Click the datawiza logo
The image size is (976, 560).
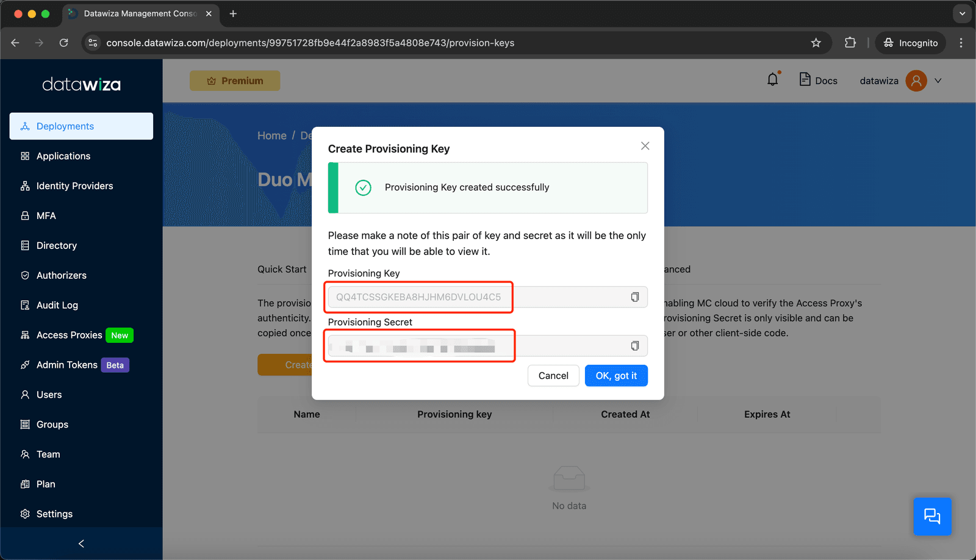(x=81, y=84)
